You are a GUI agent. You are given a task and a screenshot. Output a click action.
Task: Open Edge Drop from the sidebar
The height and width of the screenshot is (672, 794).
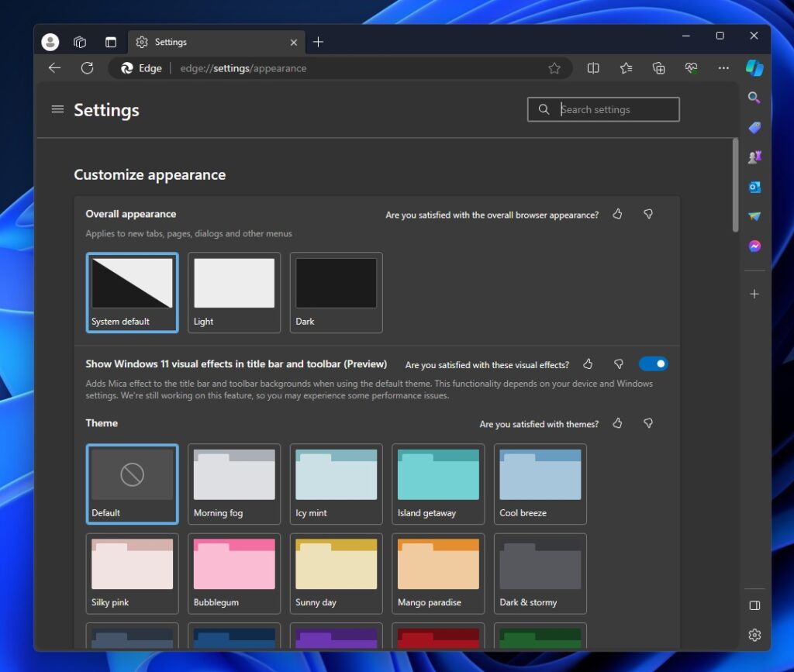[754, 216]
